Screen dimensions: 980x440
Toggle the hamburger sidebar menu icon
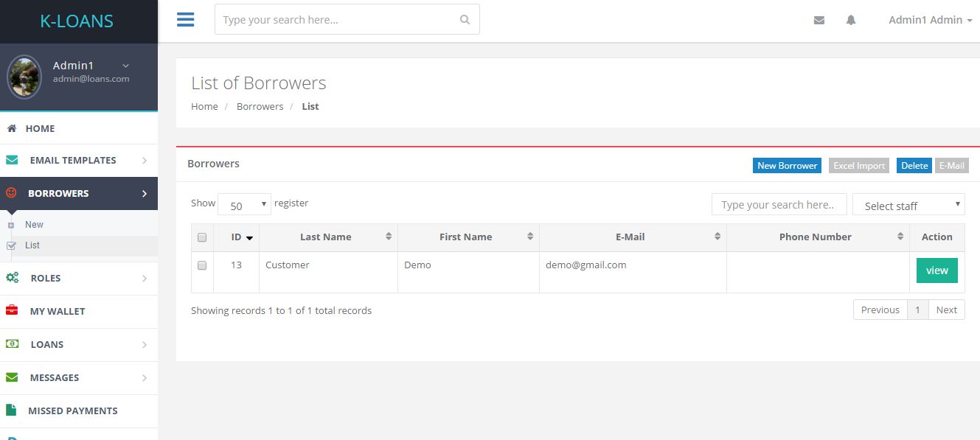coord(186,19)
